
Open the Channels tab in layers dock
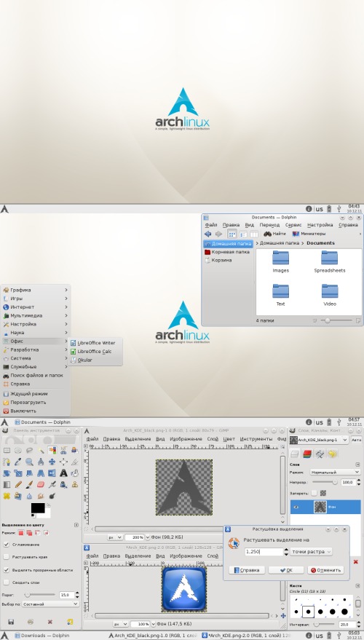(x=308, y=454)
